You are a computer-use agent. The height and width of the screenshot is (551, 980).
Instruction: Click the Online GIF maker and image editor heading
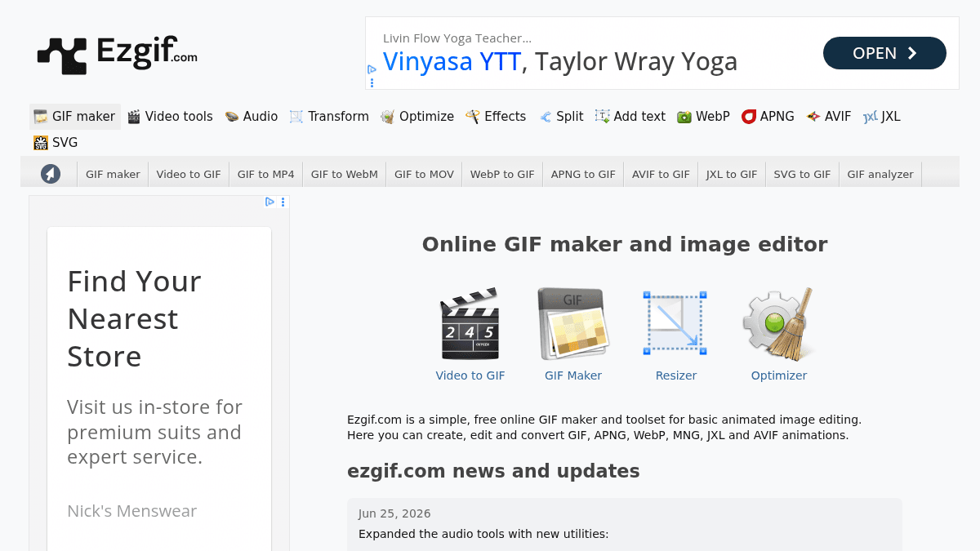pyautogui.click(x=625, y=244)
